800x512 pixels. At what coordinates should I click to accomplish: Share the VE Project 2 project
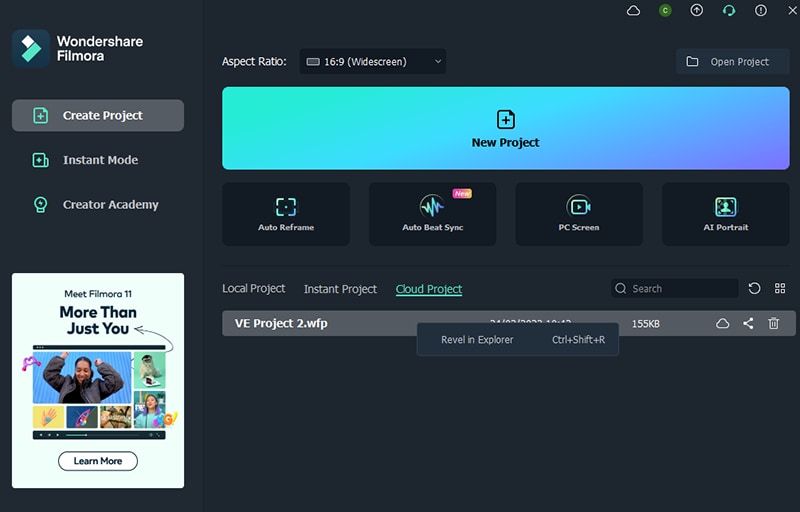(x=748, y=323)
